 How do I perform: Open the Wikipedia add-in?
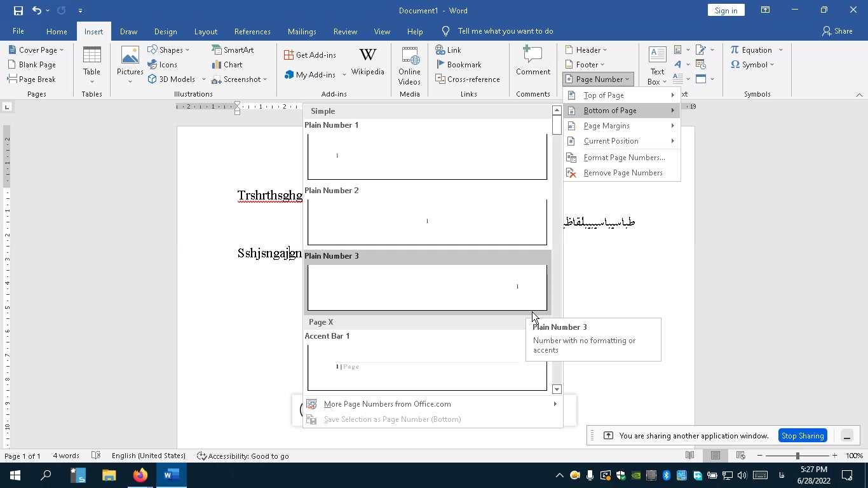367,62
